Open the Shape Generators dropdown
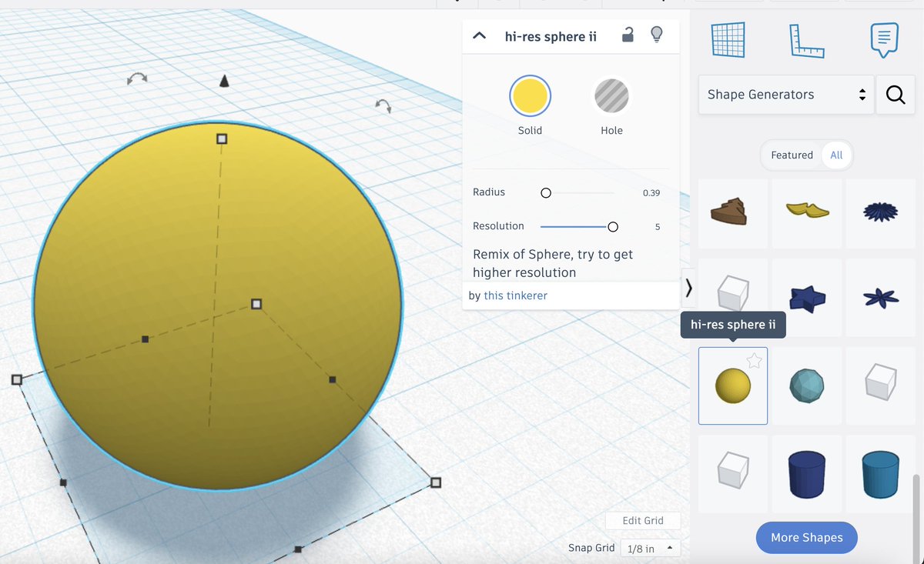 pos(785,94)
